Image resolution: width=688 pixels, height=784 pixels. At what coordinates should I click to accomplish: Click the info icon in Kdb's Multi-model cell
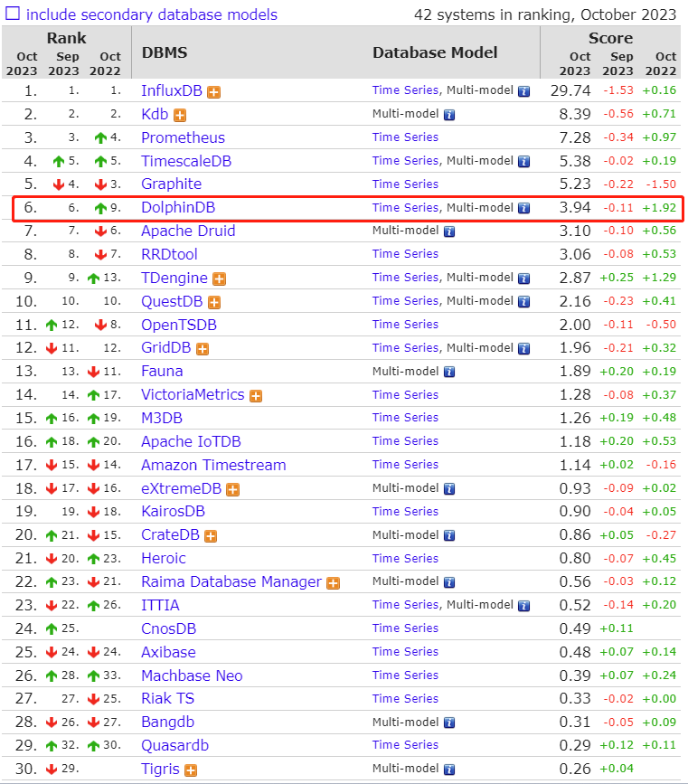pos(449,115)
